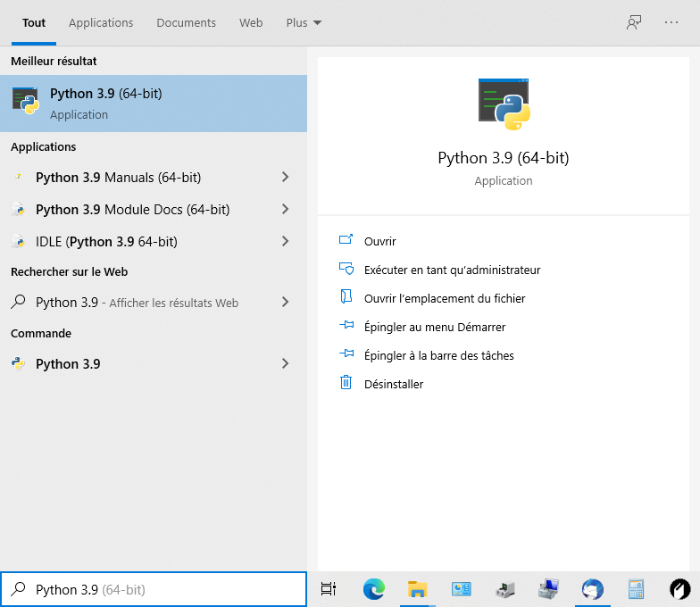Viewport: 700px width, 607px height.
Task: Click the Python 3.9 Manuals small icon
Action: (18, 177)
